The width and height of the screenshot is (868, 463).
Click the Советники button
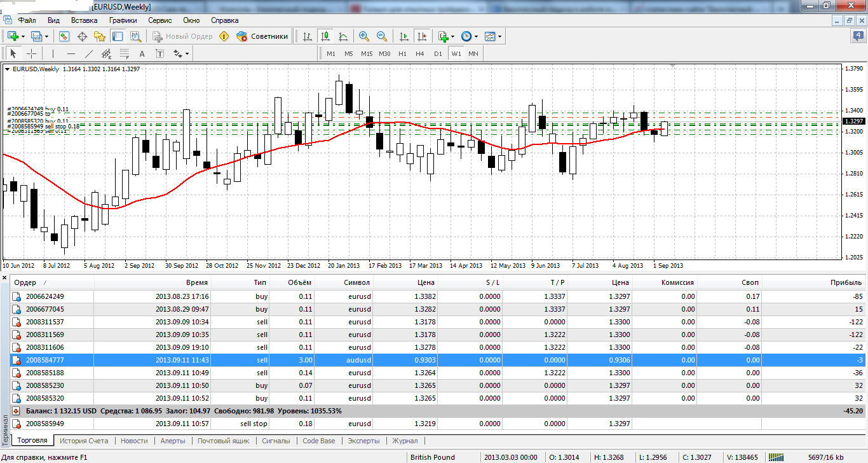coord(262,36)
